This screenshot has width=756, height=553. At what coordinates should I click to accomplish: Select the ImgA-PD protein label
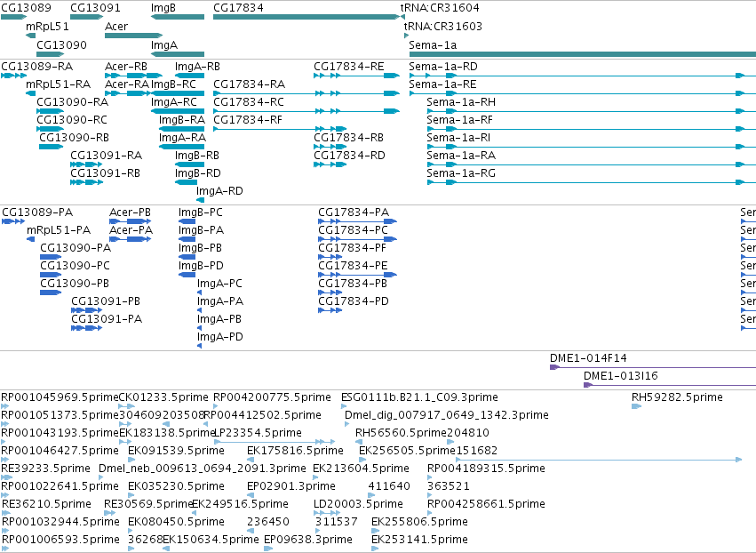coord(219,337)
